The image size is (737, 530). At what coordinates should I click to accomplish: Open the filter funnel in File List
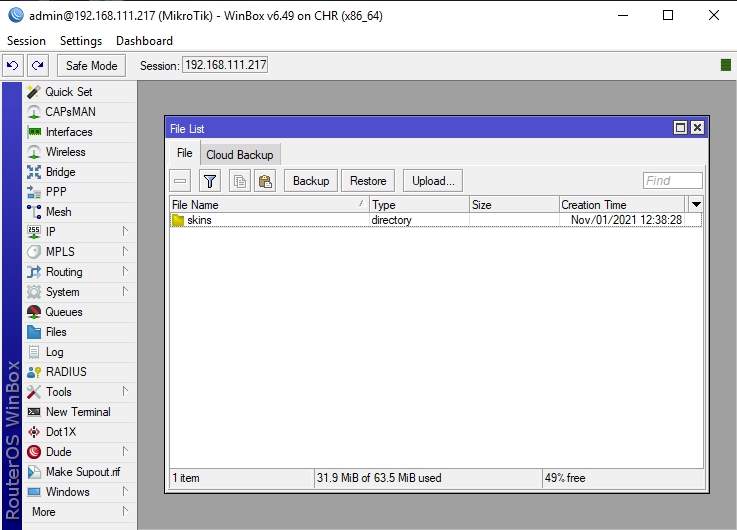point(210,181)
